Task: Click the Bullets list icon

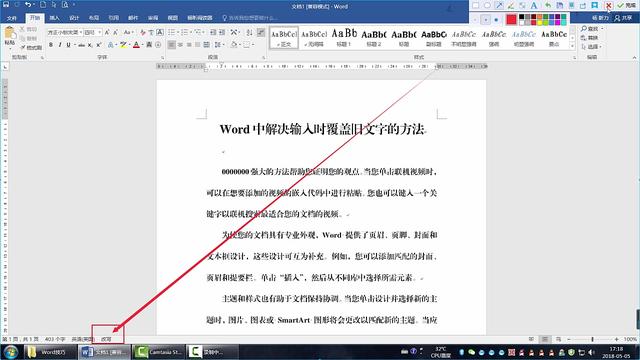Action: pyautogui.click(x=171, y=32)
